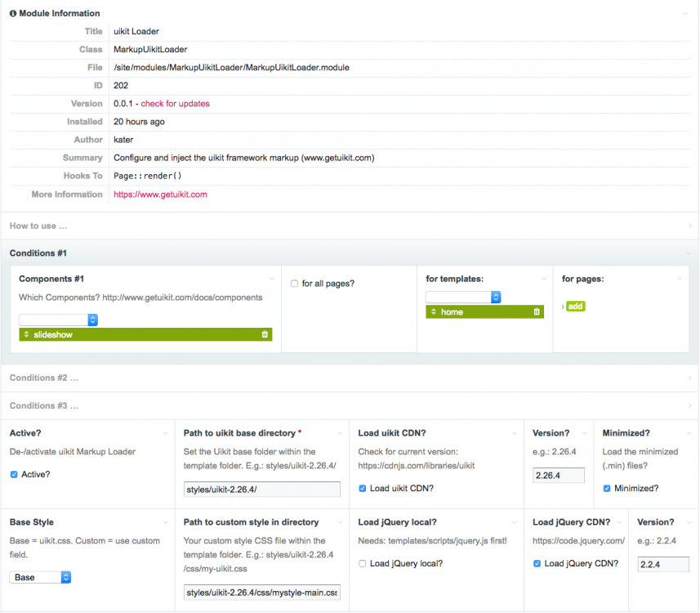
Task: Click the 'check for updates' link
Action: [175, 104]
